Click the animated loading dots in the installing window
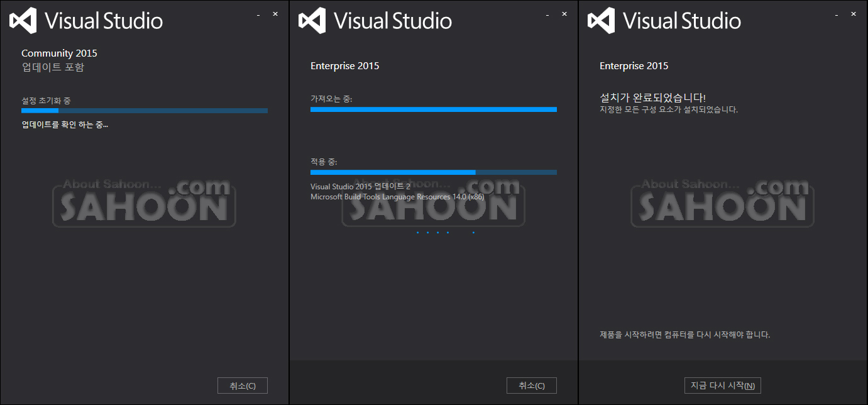The image size is (868, 405). click(x=446, y=233)
